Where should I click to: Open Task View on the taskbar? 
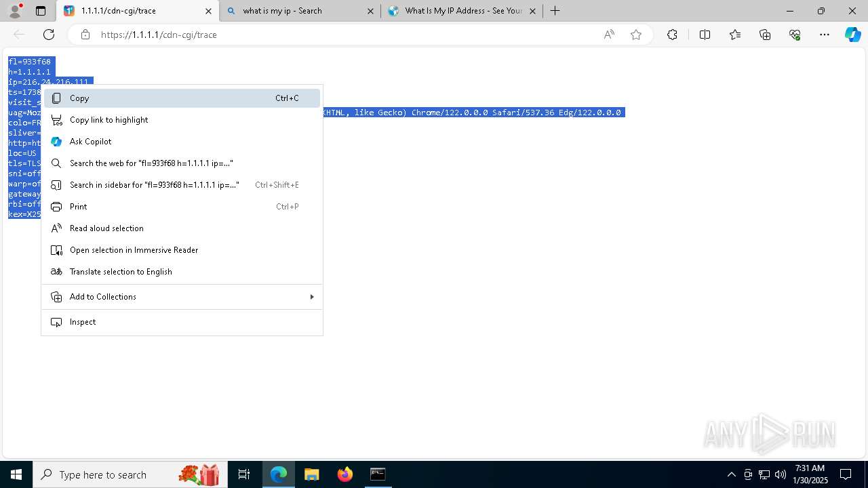244,474
